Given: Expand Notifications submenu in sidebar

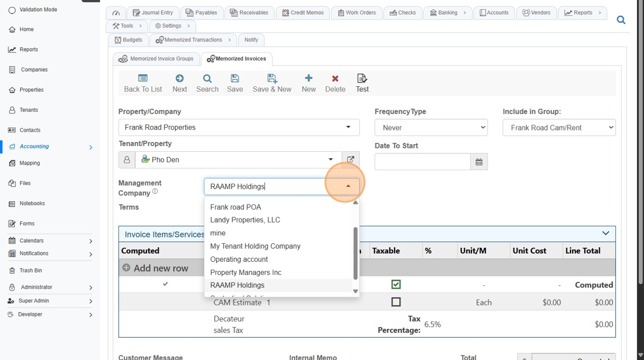Looking at the screenshot, I should click(x=91, y=254).
